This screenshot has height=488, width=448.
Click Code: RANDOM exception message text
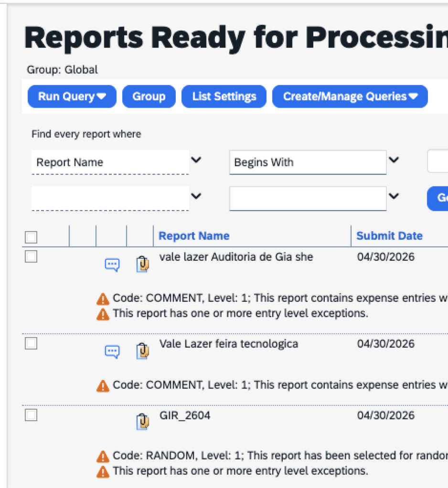pyautogui.click(x=280, y=456)
